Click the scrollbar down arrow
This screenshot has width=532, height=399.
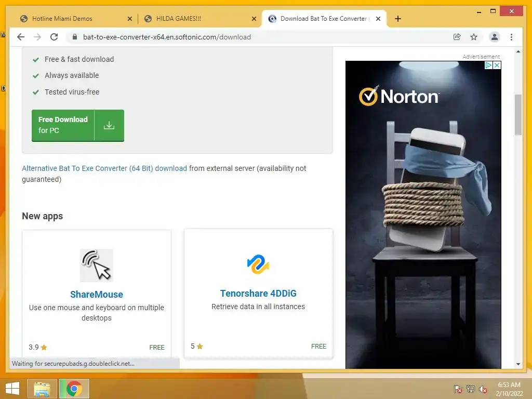pos(518,364)
